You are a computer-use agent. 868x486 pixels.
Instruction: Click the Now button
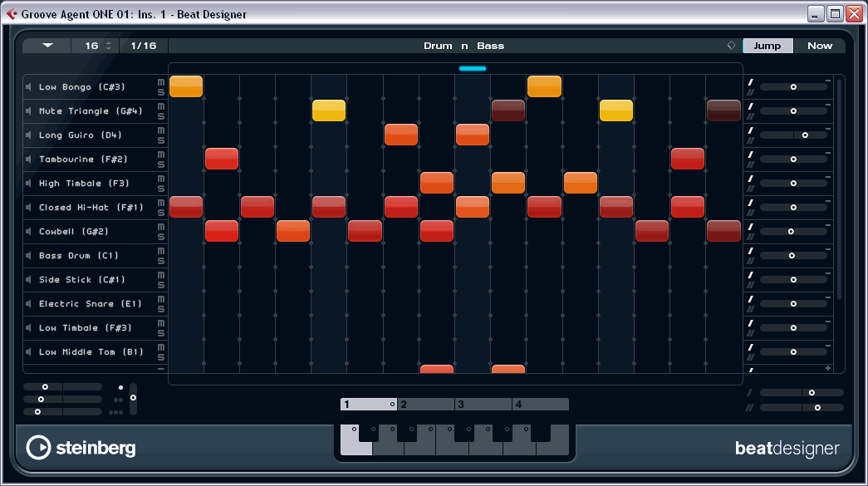pos(820,46)
